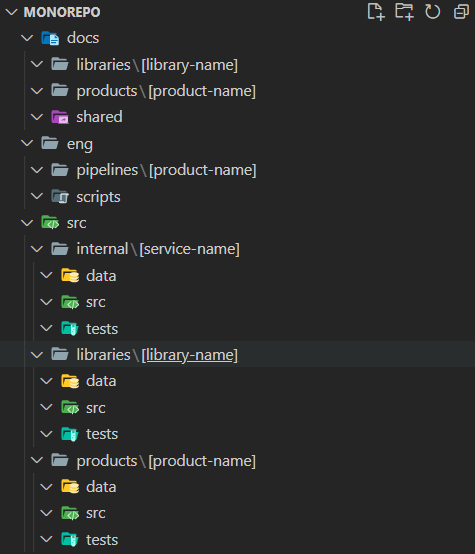
Task: Click the purple shared folder icon
Action: tap(60, 117)
